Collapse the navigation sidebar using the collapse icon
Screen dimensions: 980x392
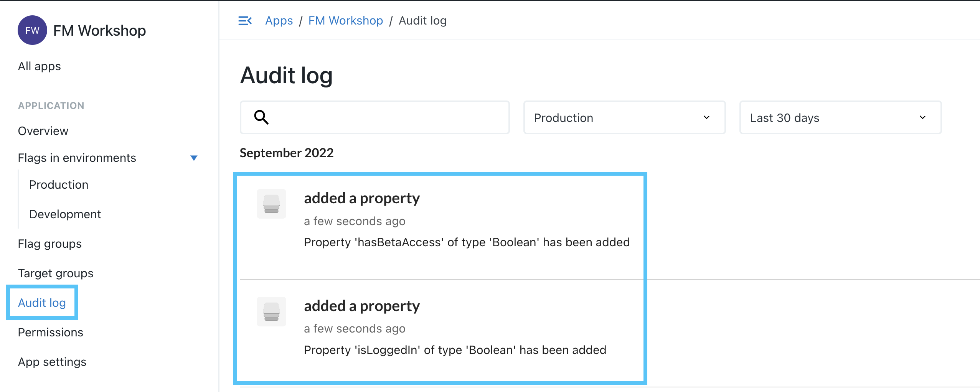point(245,21)
